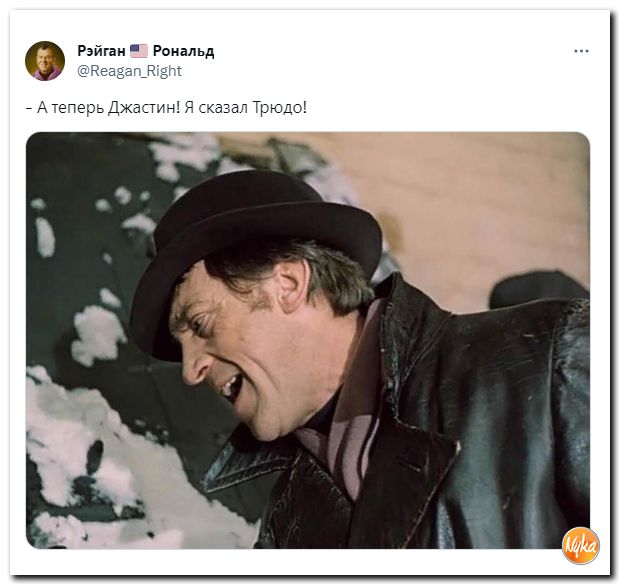
Task: Click the word Трюдо in the tweet
Action: coord(280,108)
